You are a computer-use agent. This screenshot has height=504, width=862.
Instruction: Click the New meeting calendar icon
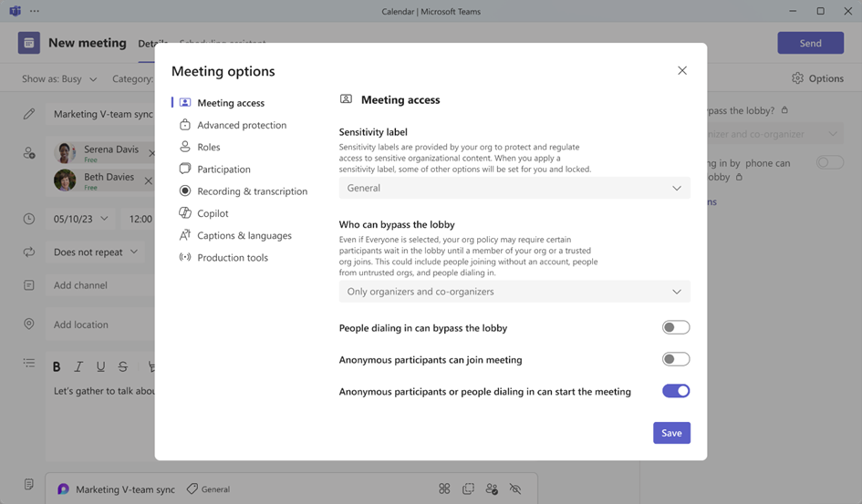click(28, 43)
